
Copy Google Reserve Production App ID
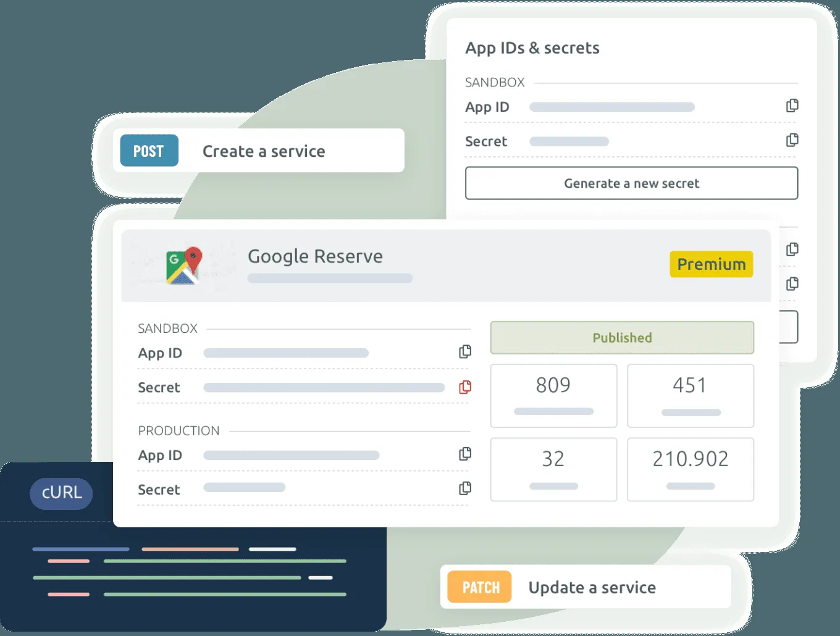465,454
